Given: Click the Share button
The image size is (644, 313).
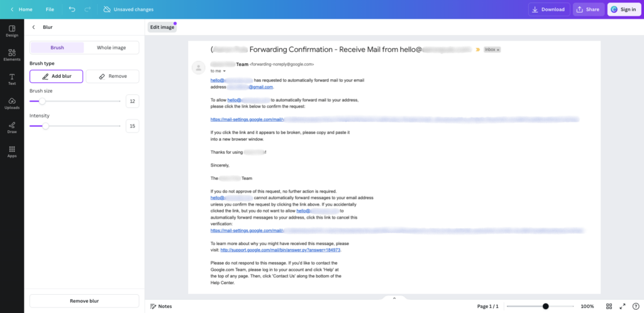Looking at the screenshot, I should pyautogui.click(x=588, y=9).
